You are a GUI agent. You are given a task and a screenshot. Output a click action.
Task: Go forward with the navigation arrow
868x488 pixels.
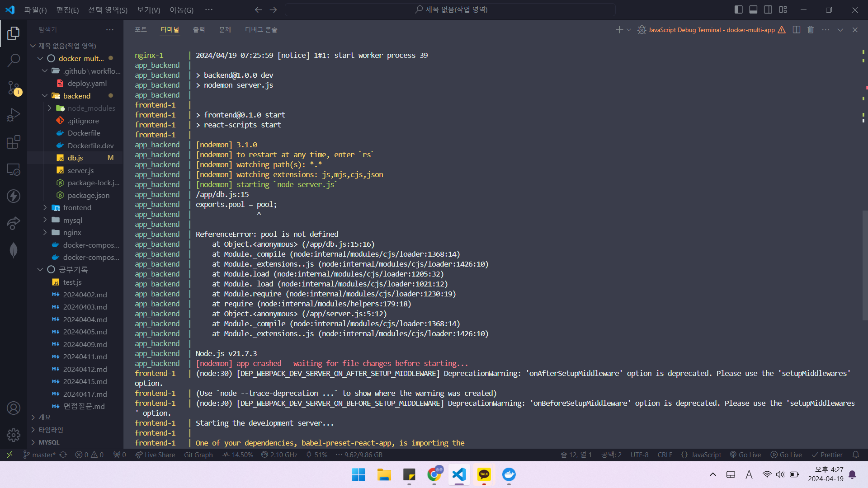[273, 9]
